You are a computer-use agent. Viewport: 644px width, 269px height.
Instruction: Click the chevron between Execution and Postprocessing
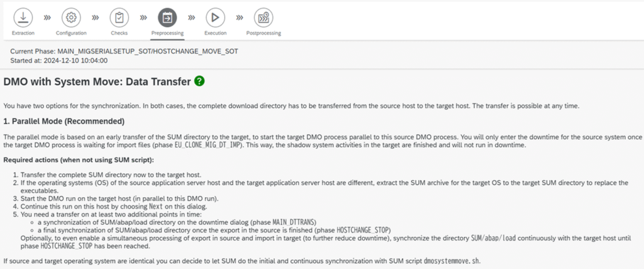click(240, 18)
